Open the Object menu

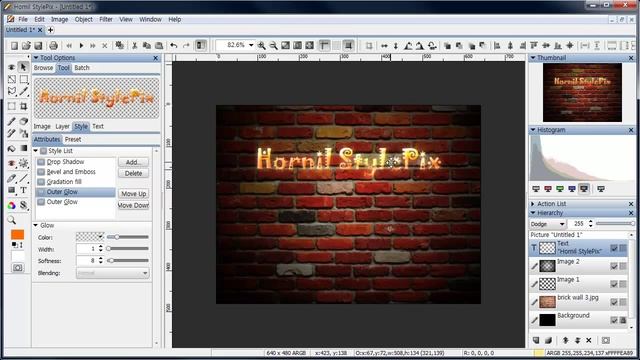[84, 19]
